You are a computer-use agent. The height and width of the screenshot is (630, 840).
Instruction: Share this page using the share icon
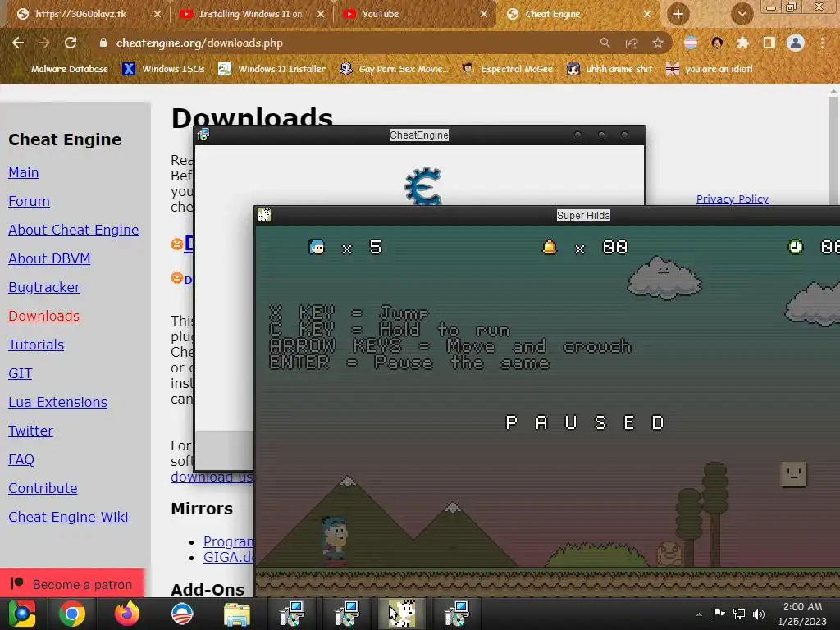click(x=632, y=43)
